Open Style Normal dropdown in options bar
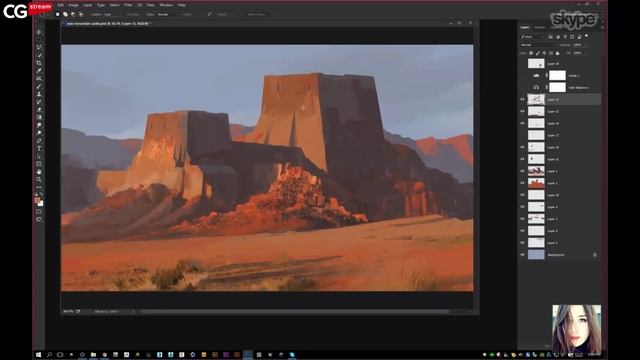 click(167, 14)
